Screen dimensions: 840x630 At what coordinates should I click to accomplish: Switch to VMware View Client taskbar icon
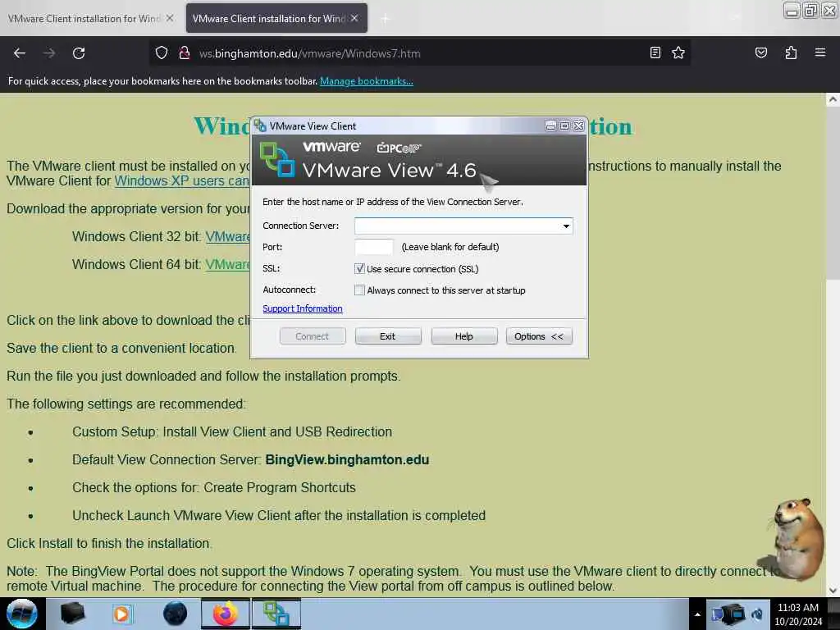(276, 614)
